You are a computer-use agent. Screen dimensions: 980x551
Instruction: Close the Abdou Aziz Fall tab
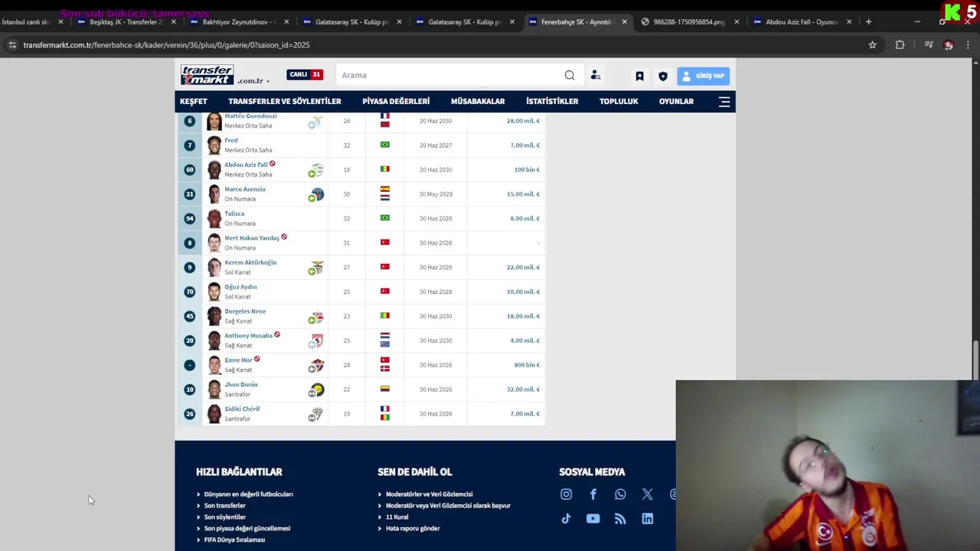tap(849, 21)
